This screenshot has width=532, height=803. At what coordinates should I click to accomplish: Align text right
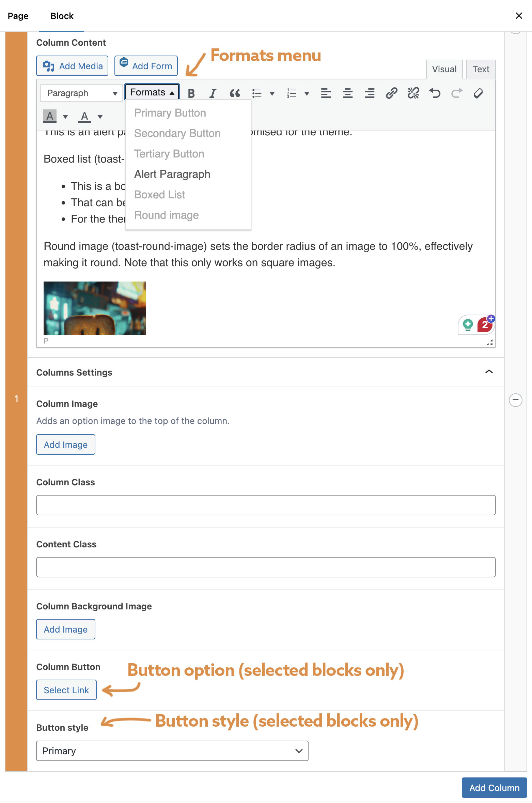[x=370, y=93]
